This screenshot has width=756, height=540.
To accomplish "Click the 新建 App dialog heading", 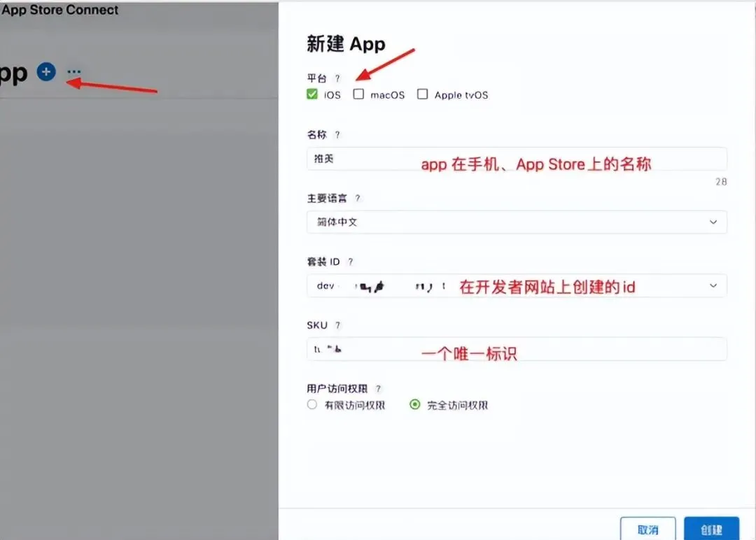I will point(346,44).
